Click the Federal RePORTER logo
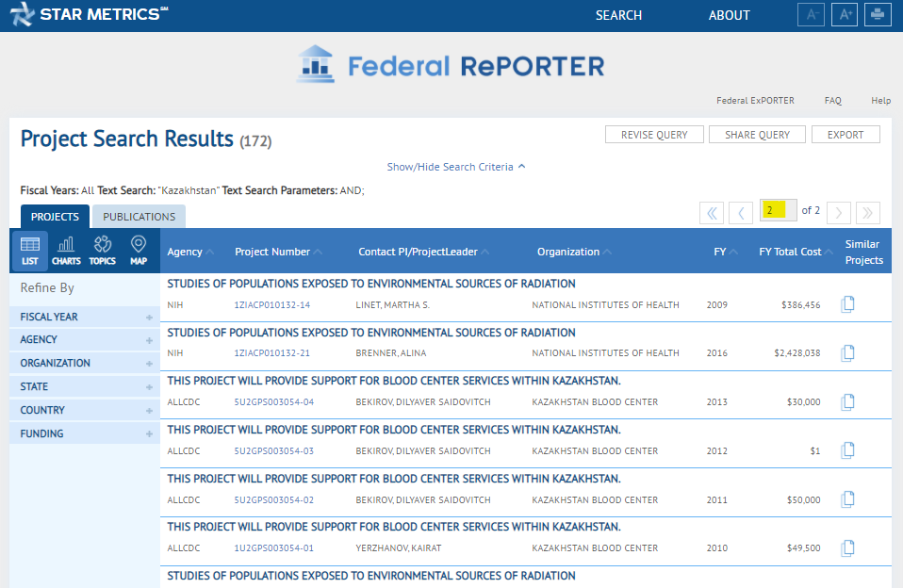903x588 pixels. (x=451, y=65)
